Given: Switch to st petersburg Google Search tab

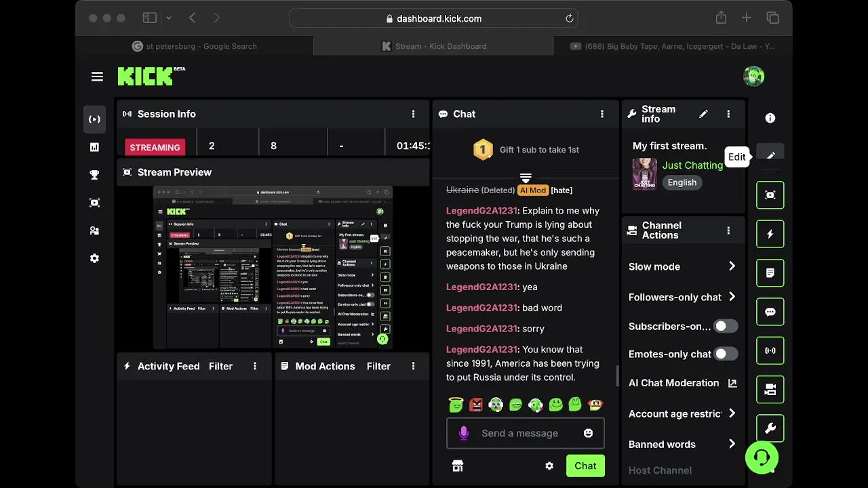Looking at the screenshot, I should click(x=195, y=46).
